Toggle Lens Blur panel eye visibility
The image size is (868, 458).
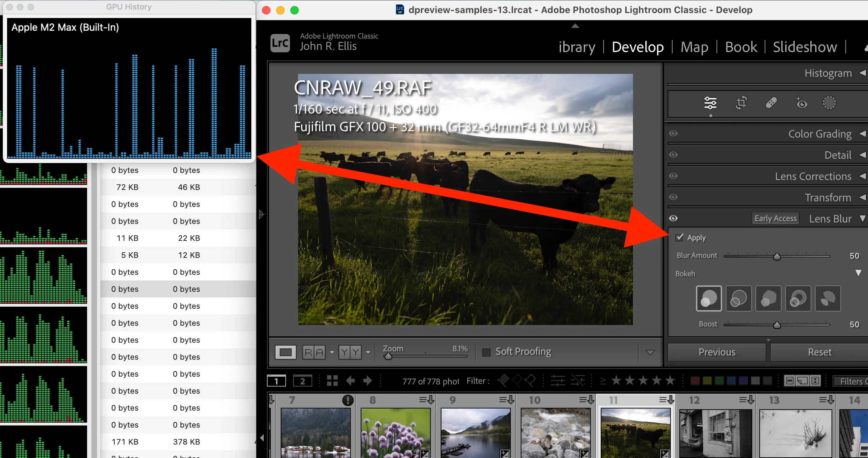(673, 219)
